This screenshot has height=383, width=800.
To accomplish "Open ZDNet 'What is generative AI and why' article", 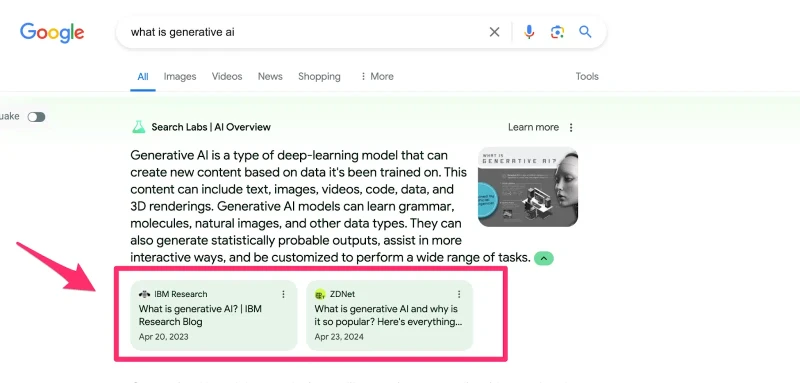I will coord(388,315).
